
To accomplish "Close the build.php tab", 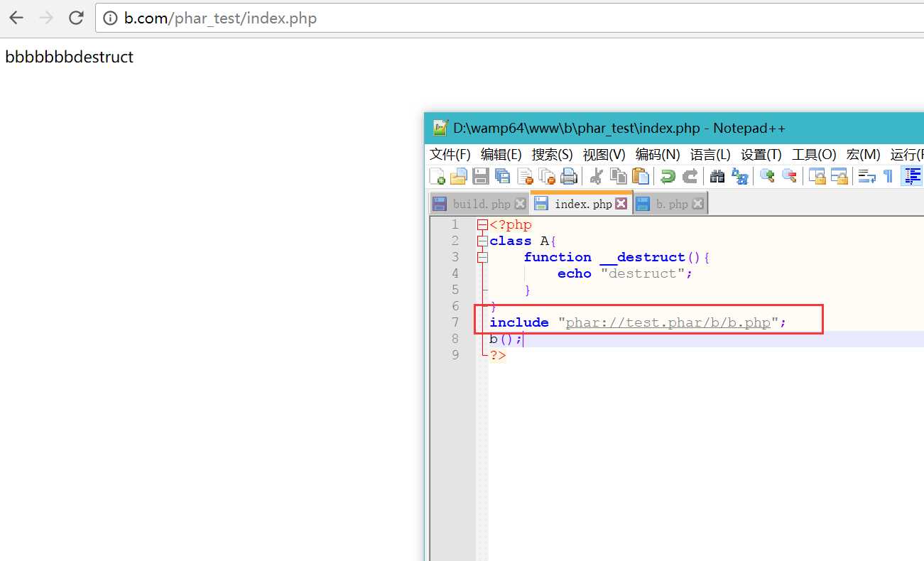I will click(521, 204).
